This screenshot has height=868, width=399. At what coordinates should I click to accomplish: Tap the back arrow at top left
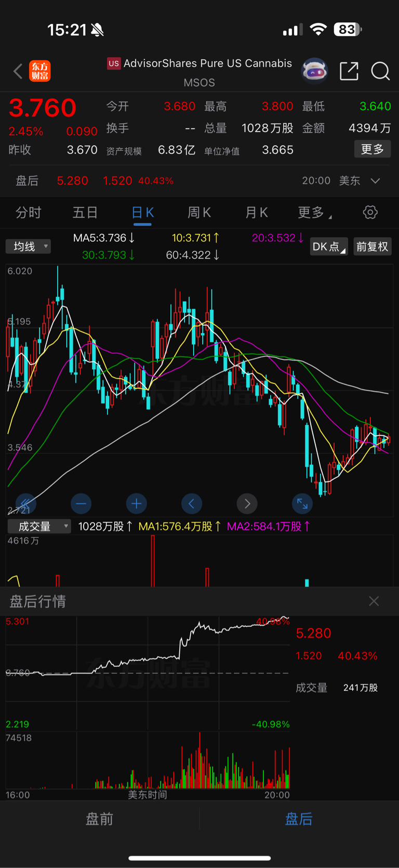tap(18, 71)
